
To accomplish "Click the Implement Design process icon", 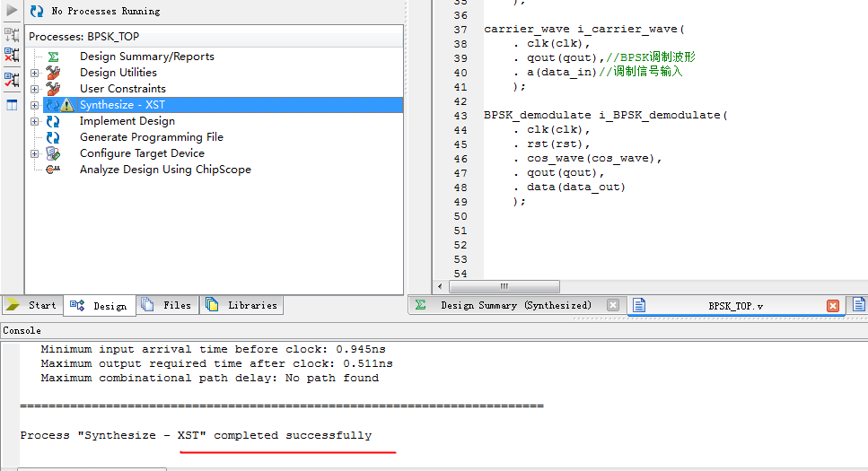I will point(53,121).
